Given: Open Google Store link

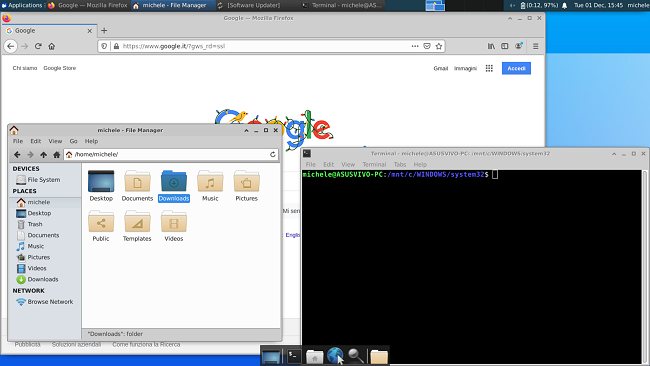Looking at the screenshot, I should 60,68.
